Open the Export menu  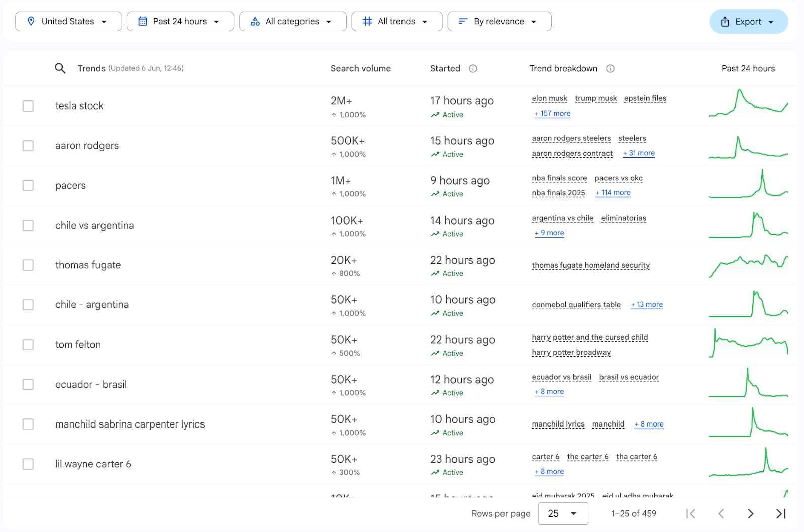(x=748, y=22)
